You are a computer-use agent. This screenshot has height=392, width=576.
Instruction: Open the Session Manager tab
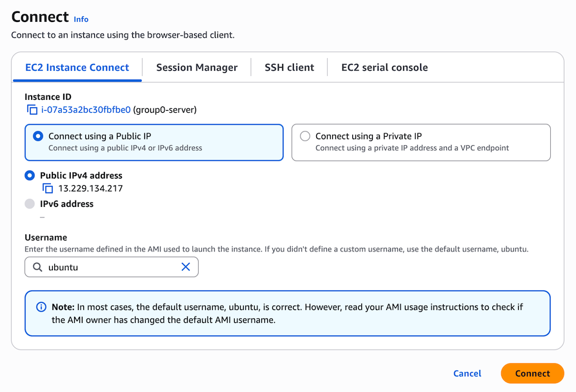point(197,68)
